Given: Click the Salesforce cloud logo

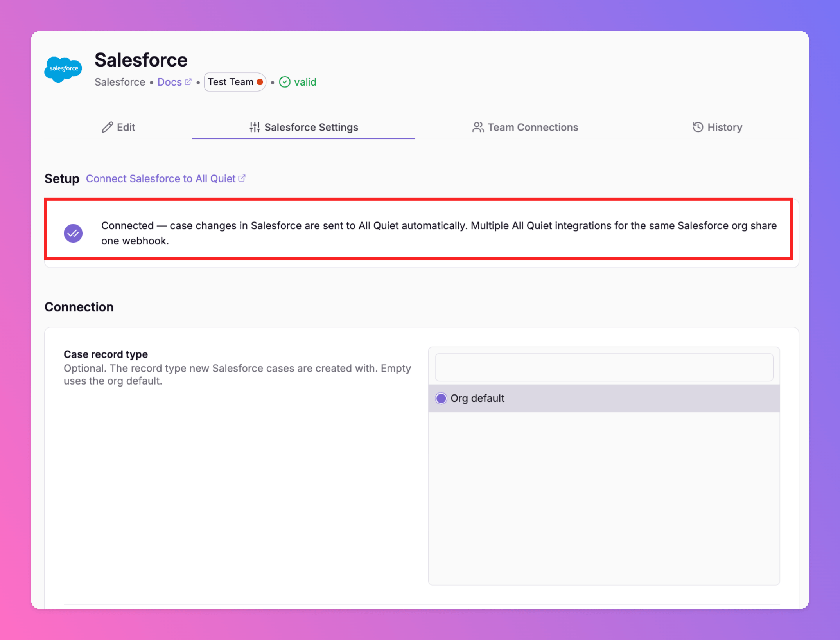Looking at the screenshot, I should [x=63, y=69].
